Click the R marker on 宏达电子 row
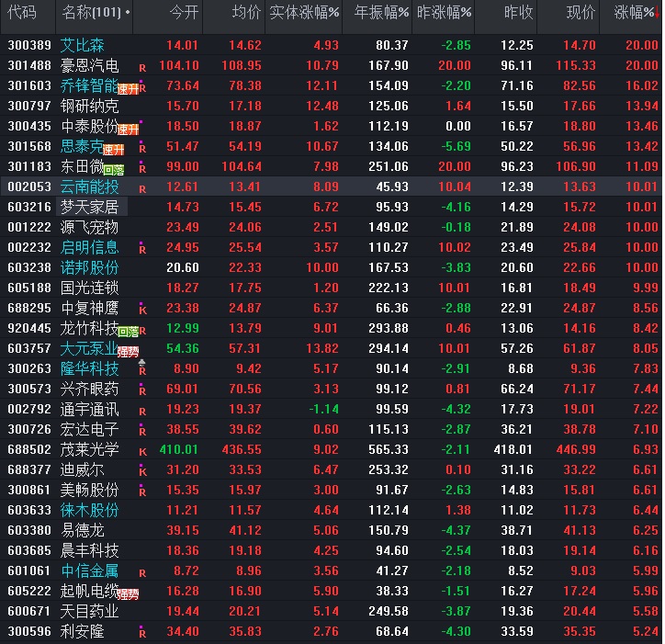The height and width of the screenshot is (644, 665). 142,431
